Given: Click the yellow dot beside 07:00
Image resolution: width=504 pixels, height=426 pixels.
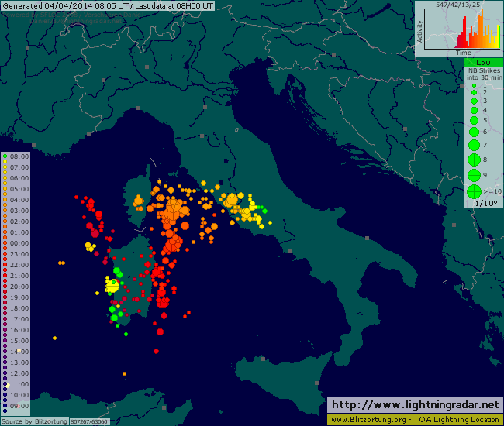Looking at the screenshot, I should [x=5, y=167].
